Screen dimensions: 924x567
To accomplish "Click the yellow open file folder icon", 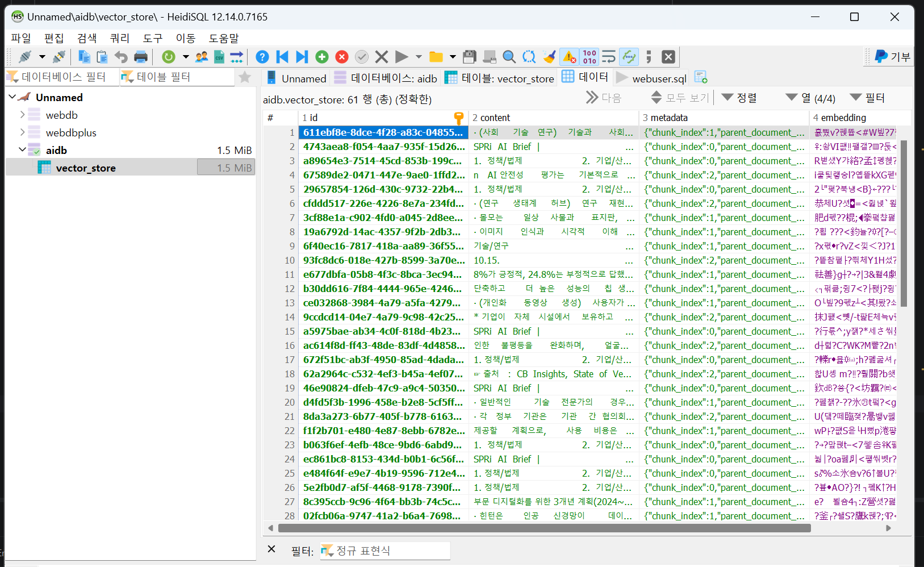I will coord(436,57).
